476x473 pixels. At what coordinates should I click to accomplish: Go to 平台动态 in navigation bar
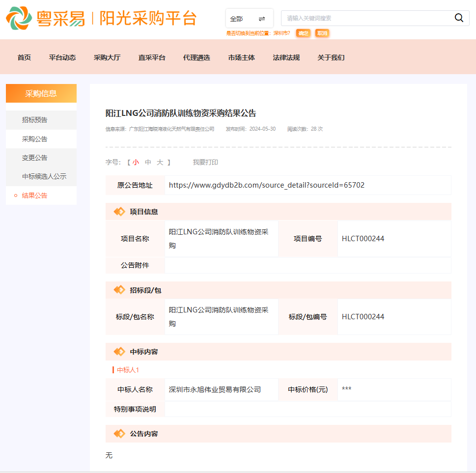[x=62, y=57]
